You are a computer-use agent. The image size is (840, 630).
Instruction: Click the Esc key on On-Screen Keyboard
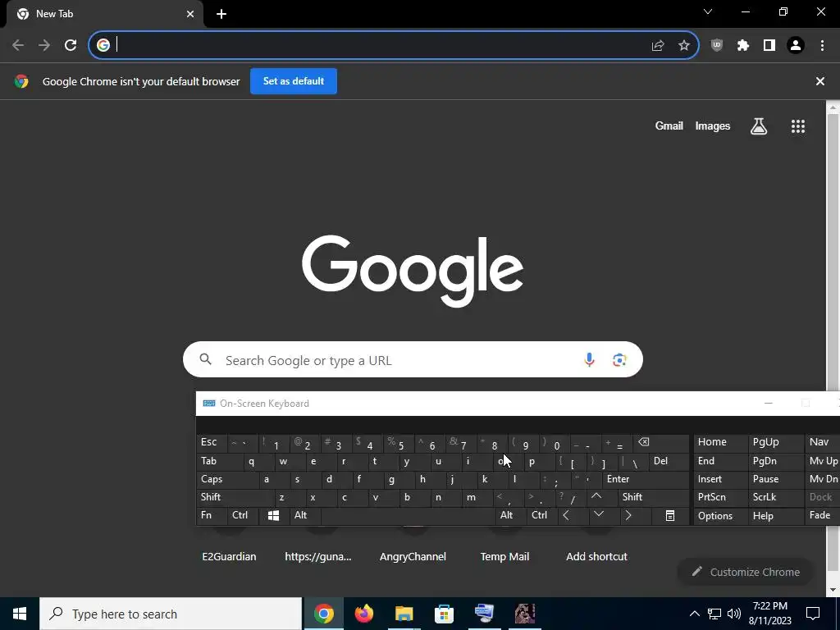[212, 443]
